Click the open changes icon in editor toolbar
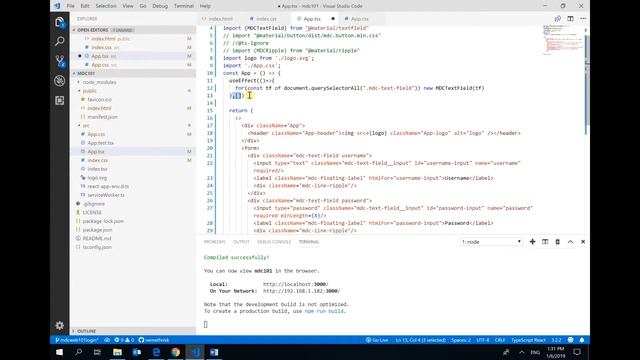Screen dimensions: 640x360 point(558,19)
